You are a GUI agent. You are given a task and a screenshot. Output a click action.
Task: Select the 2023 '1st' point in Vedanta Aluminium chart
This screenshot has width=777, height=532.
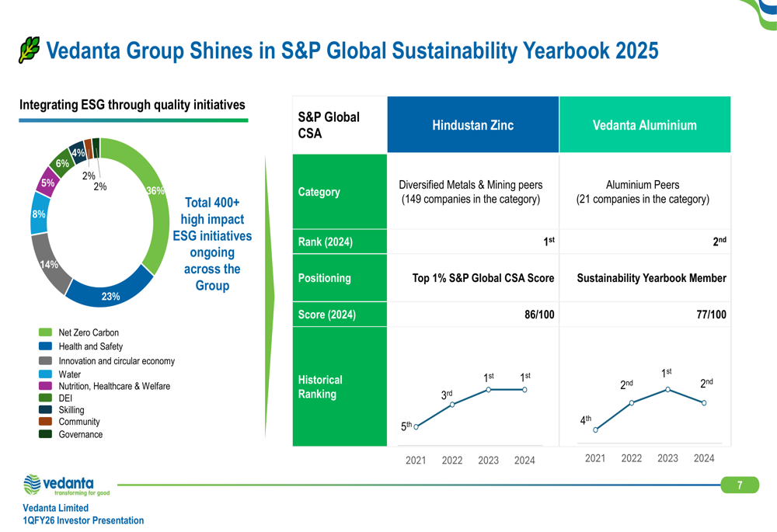pyautogui.click(x=668, y=390)
